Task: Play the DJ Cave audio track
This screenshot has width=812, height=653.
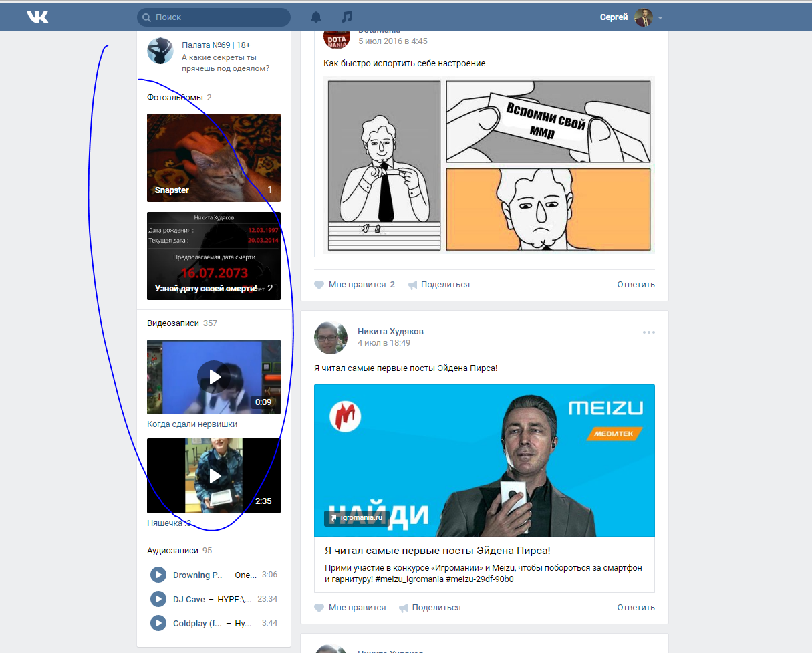Action: [158, 599]
